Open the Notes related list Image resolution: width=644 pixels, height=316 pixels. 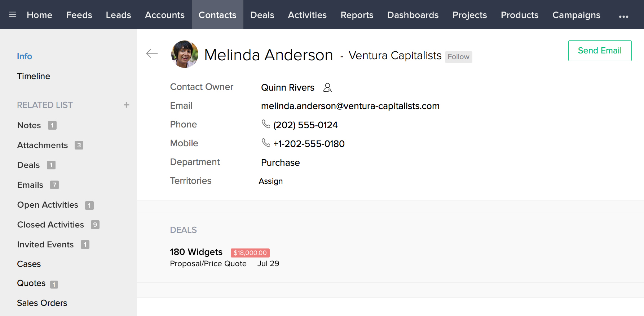coord(29,125)
